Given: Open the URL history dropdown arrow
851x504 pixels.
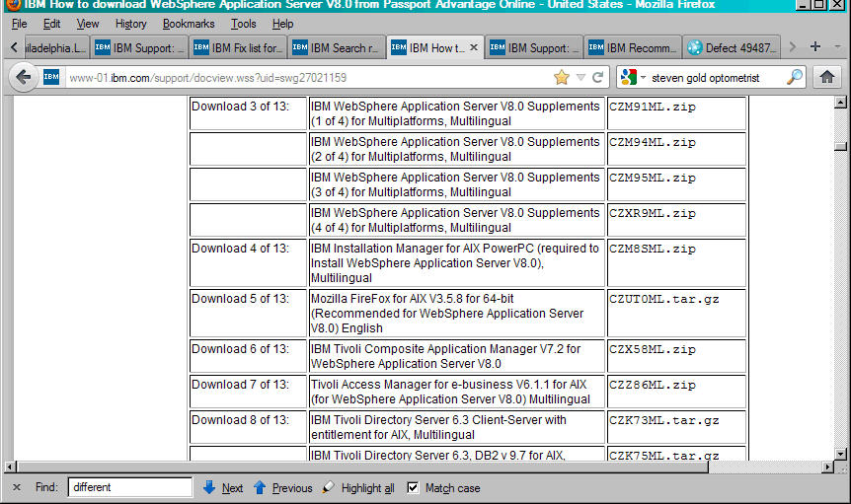Looking at the screenshot, I should click(x=580, y=78).
